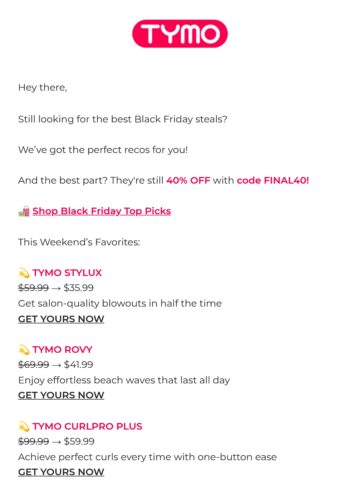The height and width of the screenshot is (480, 360).
Task: Click the "This Weekend's Favorites" heading
Action: (x=79, y=242)
